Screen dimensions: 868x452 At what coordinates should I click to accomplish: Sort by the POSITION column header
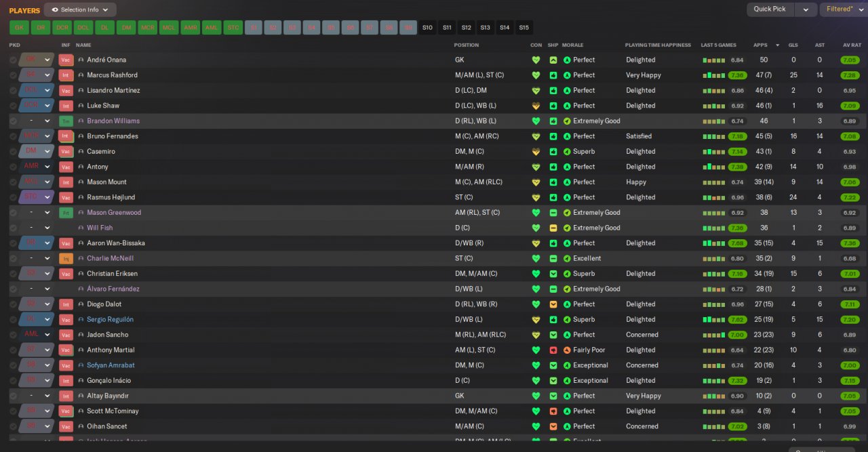466,45
